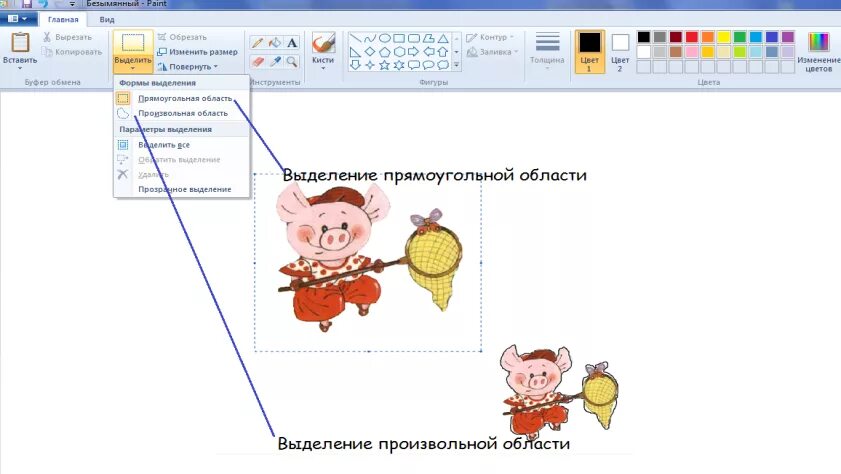
Task: Pick the green palette swatch
Action: (x=740, y=37)
